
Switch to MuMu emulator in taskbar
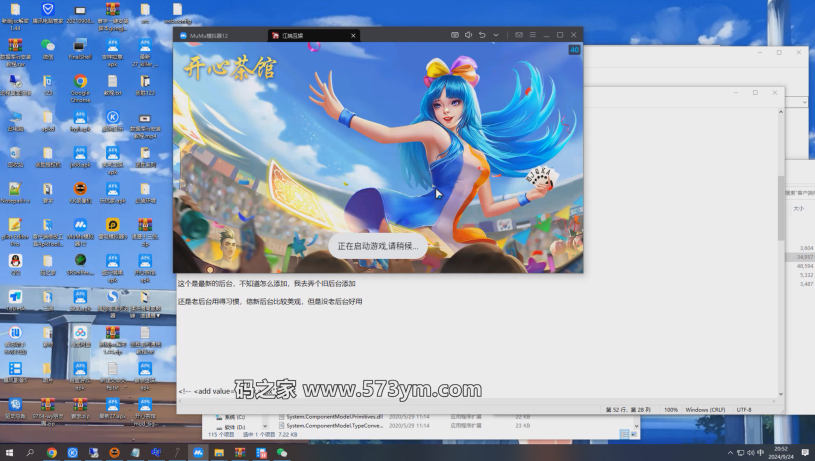(x=198, y=453)
